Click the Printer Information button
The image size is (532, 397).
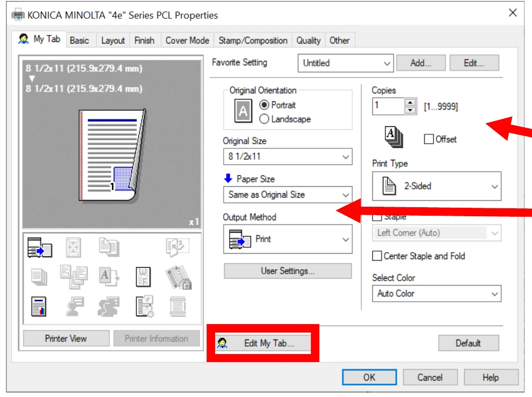[156, 338]
